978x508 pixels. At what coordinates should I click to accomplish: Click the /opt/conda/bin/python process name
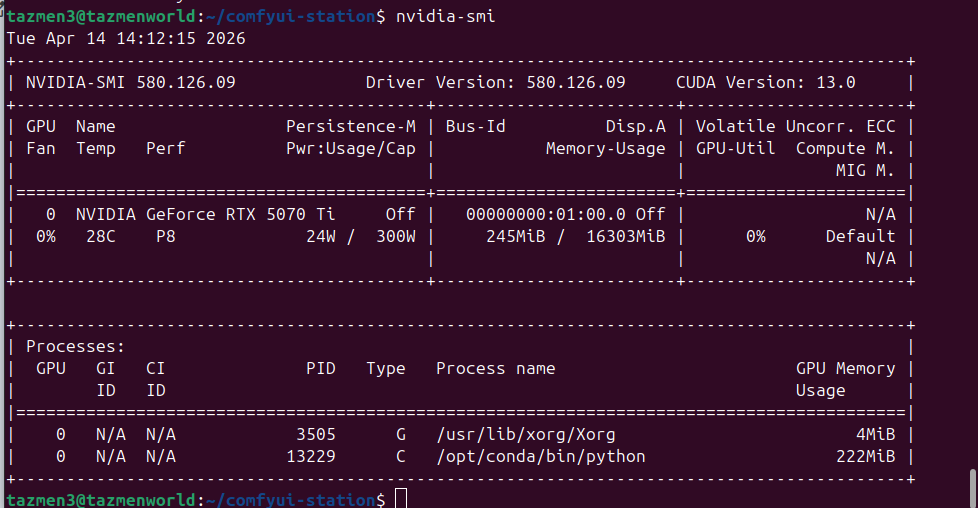click(x=540, y=457)
